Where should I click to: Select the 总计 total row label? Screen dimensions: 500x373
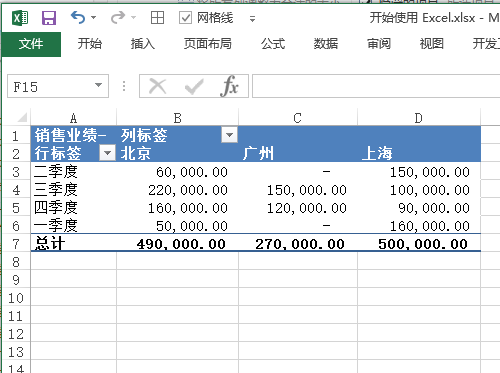[74, 244]
